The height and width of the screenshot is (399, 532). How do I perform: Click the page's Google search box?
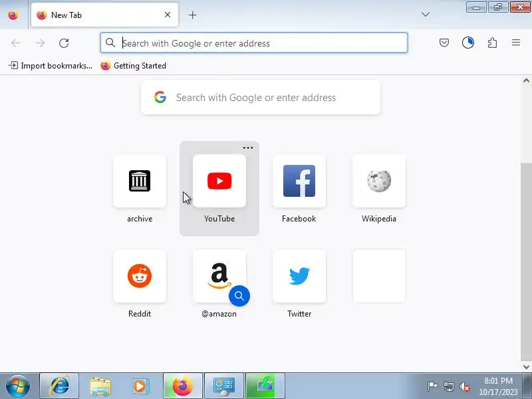[261, 97]
